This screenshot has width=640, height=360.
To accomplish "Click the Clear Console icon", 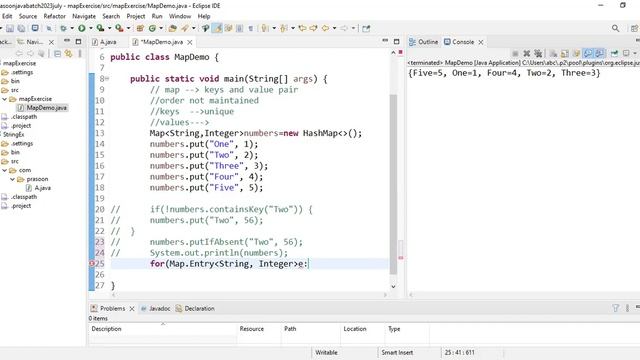I will [553, 53].
